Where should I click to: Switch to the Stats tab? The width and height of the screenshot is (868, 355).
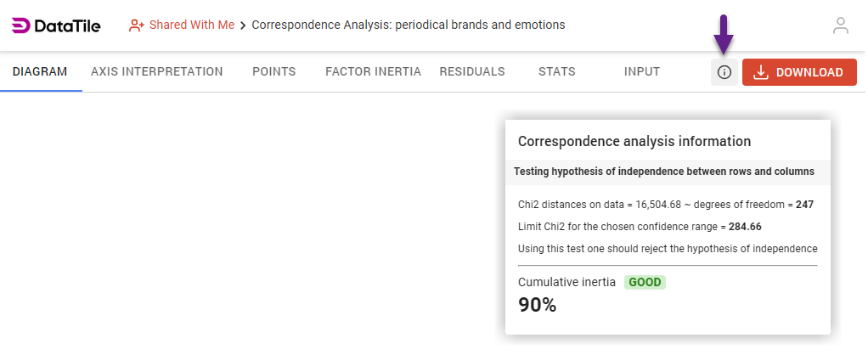point(556,72)
